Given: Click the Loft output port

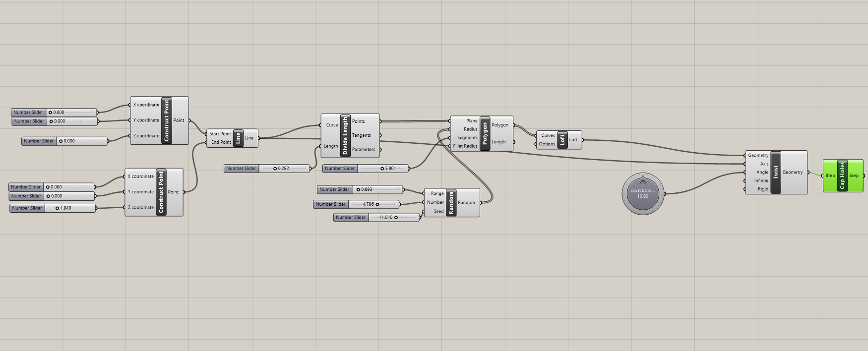Looking at the screenshot, I should 573,140.
